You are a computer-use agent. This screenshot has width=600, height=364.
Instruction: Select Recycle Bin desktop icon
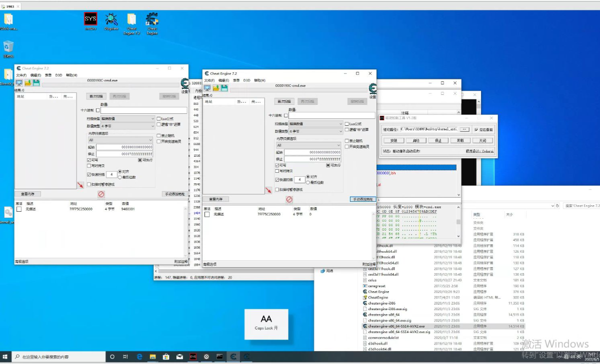(x=8, y=49)
